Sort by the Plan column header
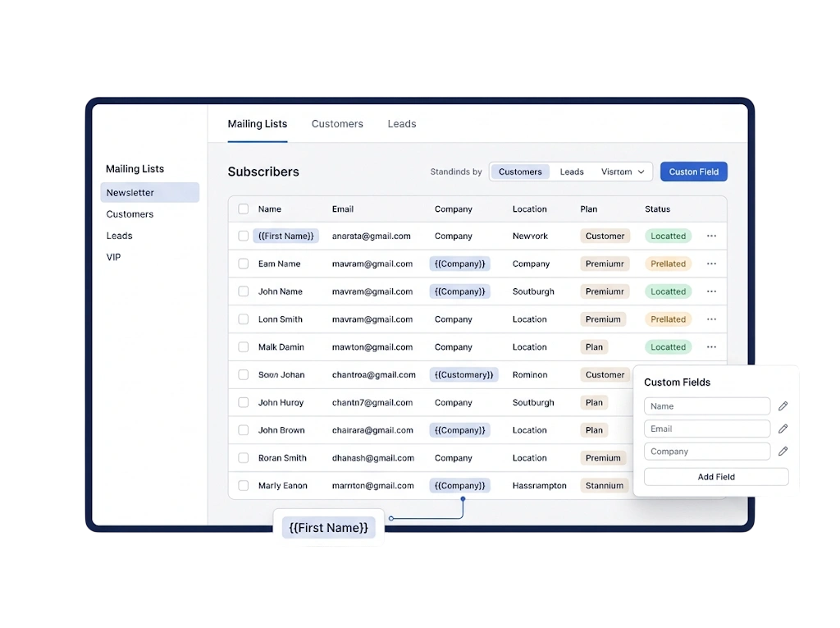 (x=588, y=209)
